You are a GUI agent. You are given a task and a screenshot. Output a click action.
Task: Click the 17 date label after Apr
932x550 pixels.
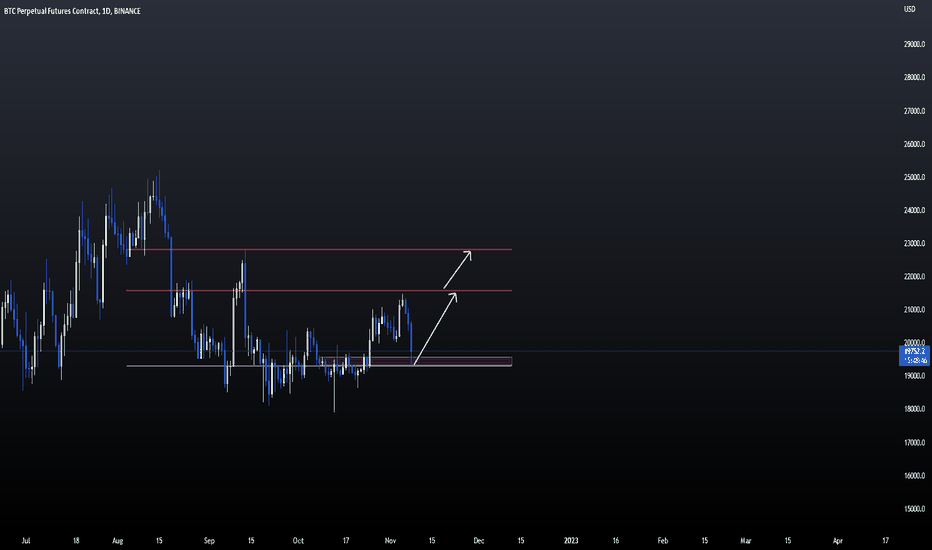click(x=886, y=540)
